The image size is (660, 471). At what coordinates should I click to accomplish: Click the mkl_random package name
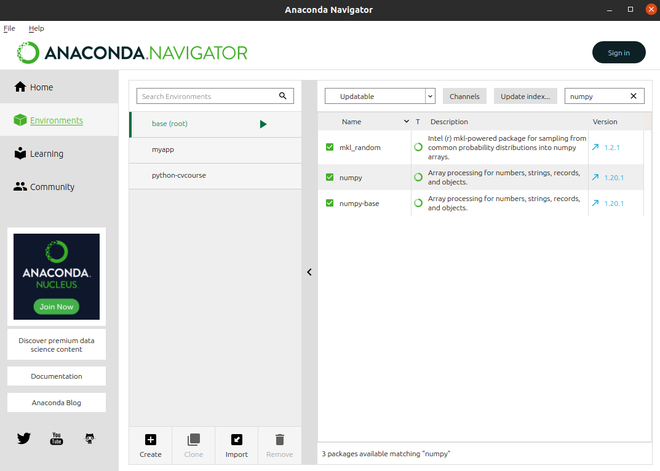tap(360, 147)
